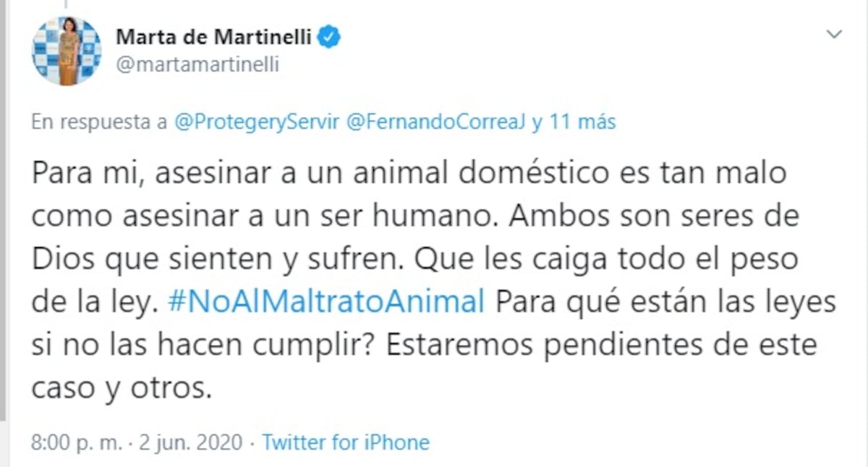
Task: Open the @FernandoCorreaJ mention
Action: (x=435, y=122)
